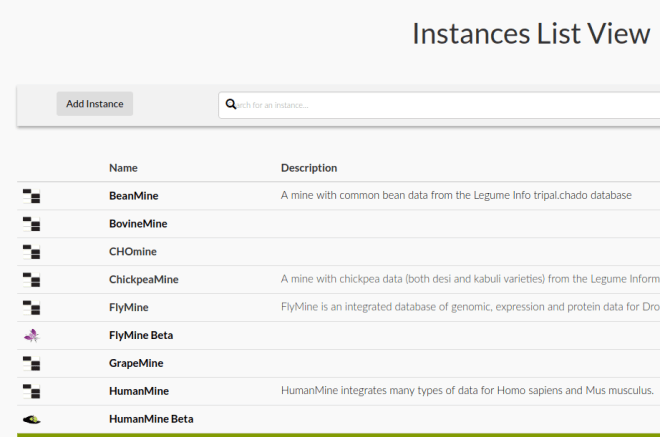The image size is (660, 437).
Task: Click the GrapeMine row icon
Action: pos(32,363)
